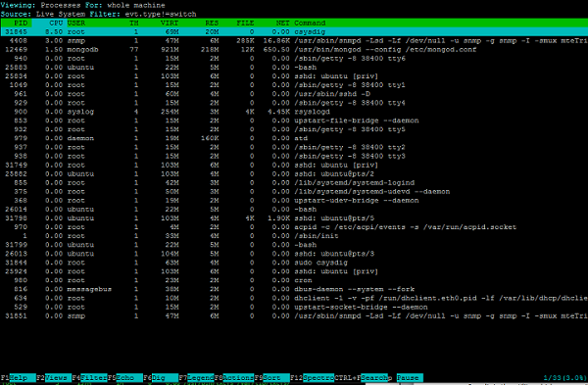Select the upstart-socket-bridge process row
This screenshot has height=385, width=588.
coord(294,307)
